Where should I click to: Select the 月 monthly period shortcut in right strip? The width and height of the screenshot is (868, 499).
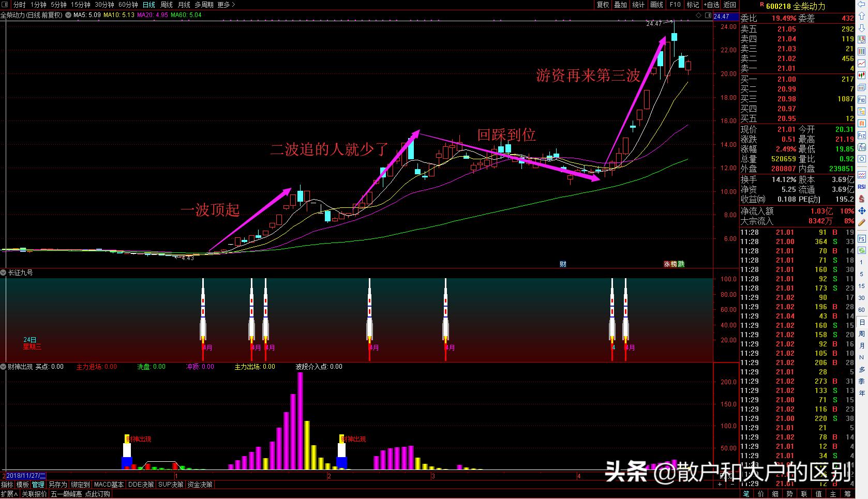[862, 345]
